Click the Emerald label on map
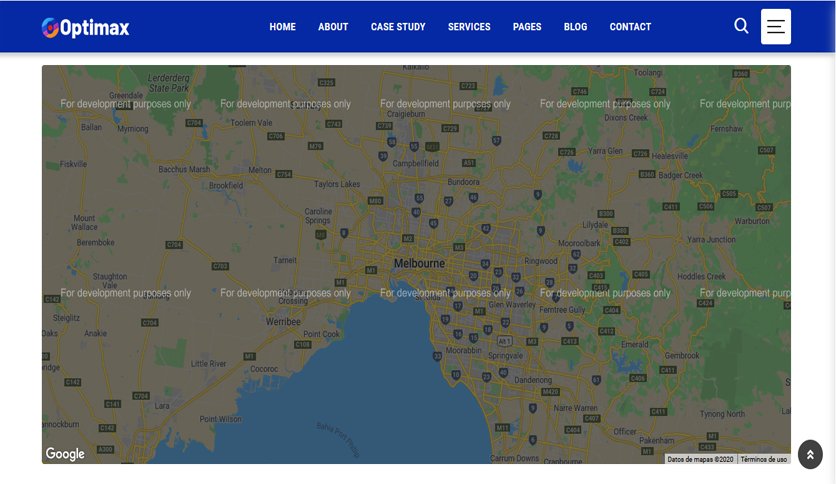Screen dimensions: 836x484 (x=635, y=344)
